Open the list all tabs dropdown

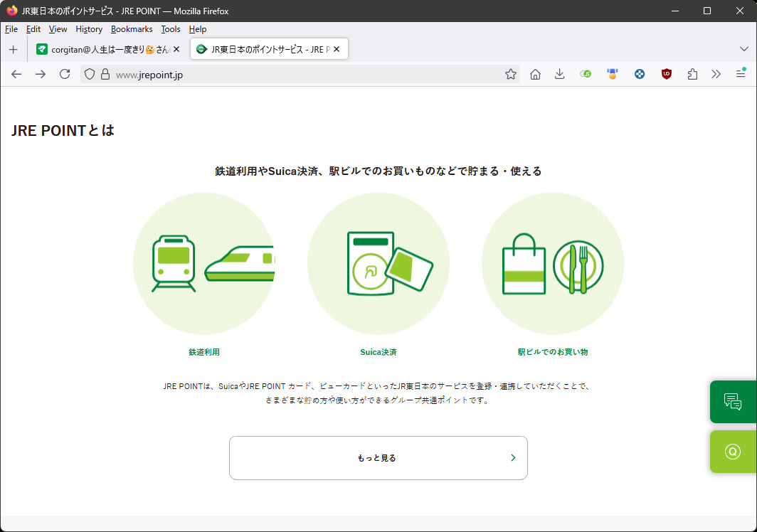[x=744, y=49]
